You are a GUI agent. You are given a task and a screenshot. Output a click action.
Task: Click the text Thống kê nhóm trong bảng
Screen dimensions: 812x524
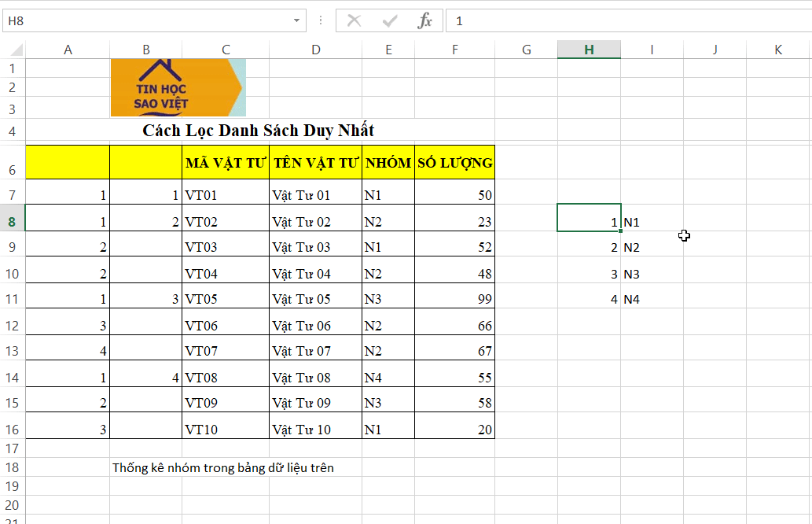(189, 467)
